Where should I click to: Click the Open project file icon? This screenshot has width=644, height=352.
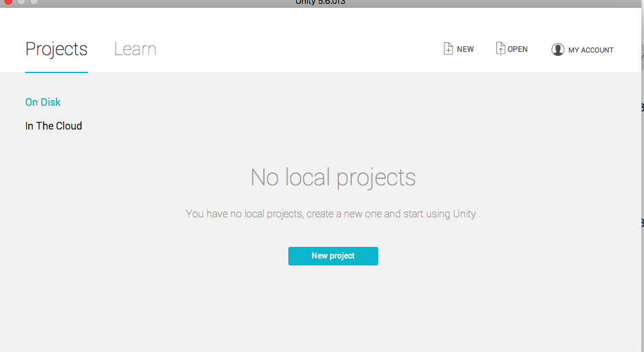click(500, 49)
